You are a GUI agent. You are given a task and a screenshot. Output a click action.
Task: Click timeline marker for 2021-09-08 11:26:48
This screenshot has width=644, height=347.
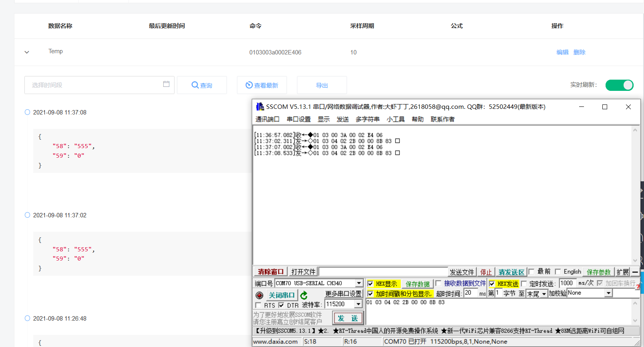tap(27, 318)
